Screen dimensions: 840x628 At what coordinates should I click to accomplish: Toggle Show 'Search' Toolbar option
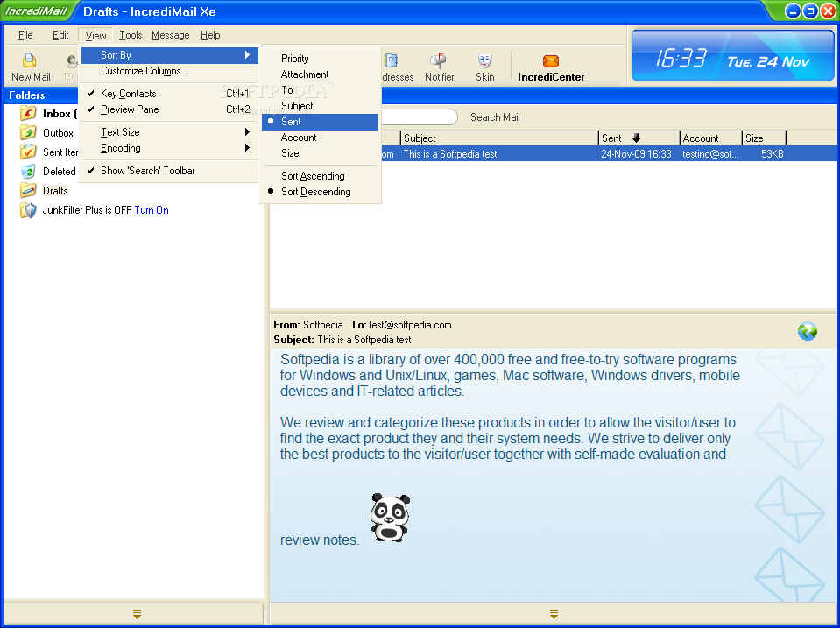(x=170, y=171)
